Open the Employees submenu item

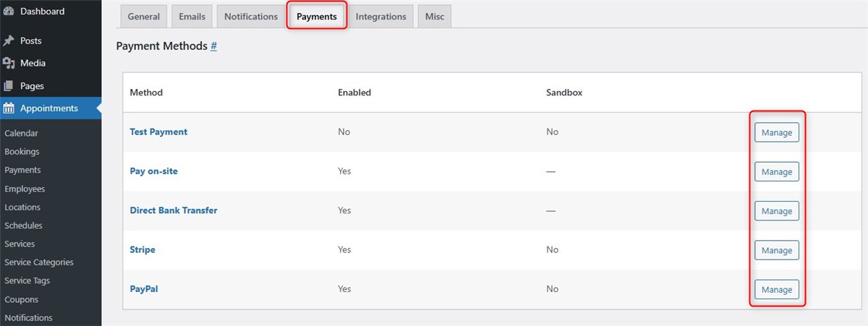(x=25, y=189)
